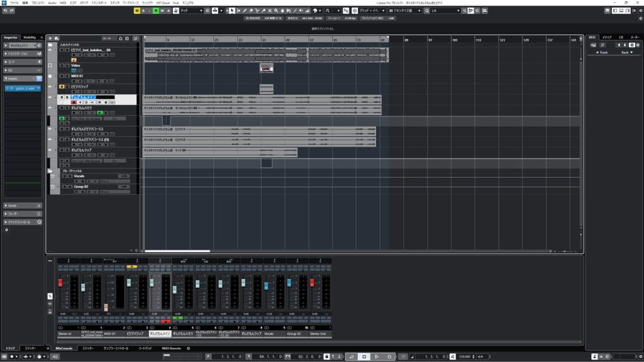Click the transport Stop button
The image size is (644, 362).
point(364,357)
